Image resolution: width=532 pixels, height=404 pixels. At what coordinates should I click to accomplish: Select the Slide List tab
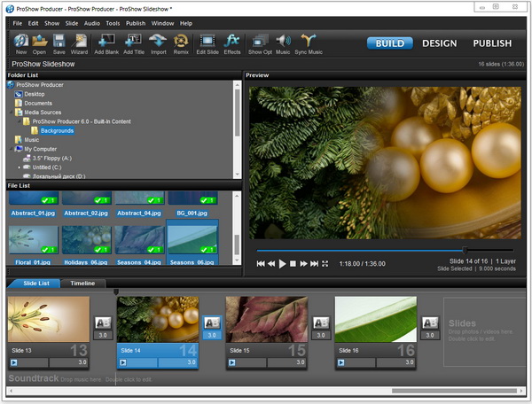(x=36, y=284)
